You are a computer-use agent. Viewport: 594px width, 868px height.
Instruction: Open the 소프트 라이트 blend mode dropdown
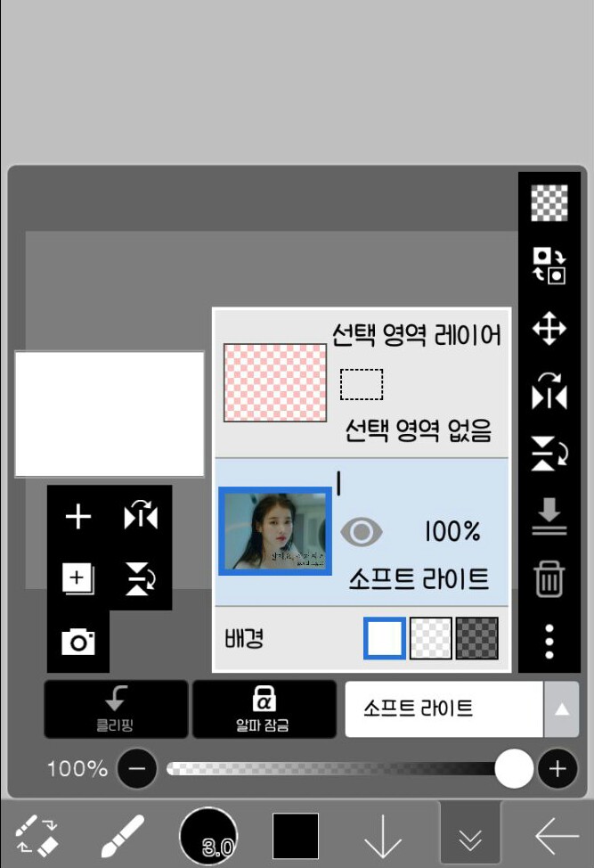point(443,709)
